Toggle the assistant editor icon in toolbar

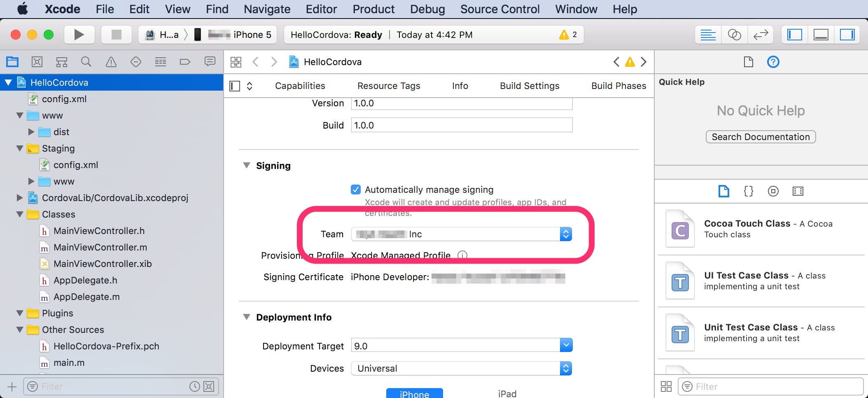click(734, 35)
